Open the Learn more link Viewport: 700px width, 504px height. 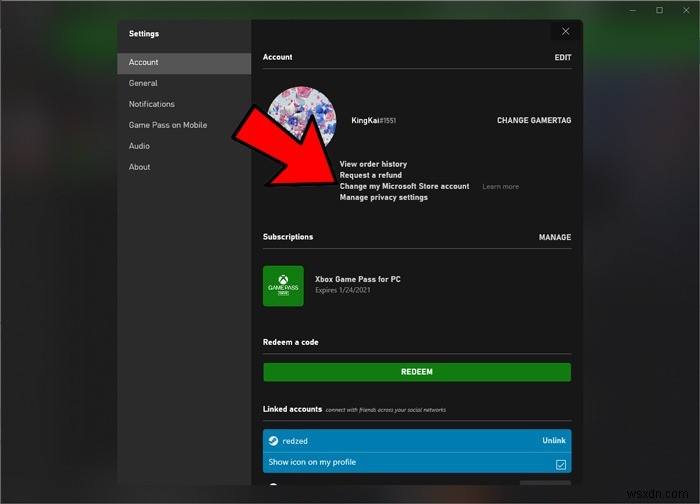coord(500,187)
